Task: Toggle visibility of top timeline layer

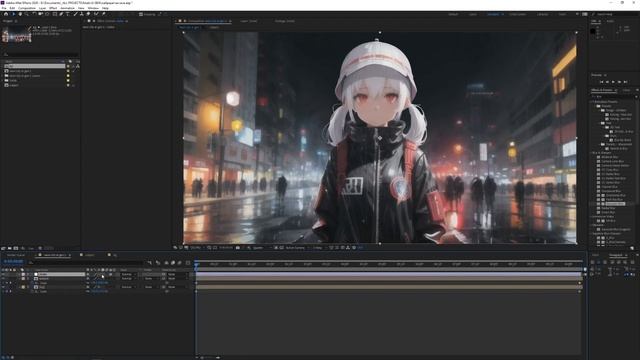Action: coord(3,274)
